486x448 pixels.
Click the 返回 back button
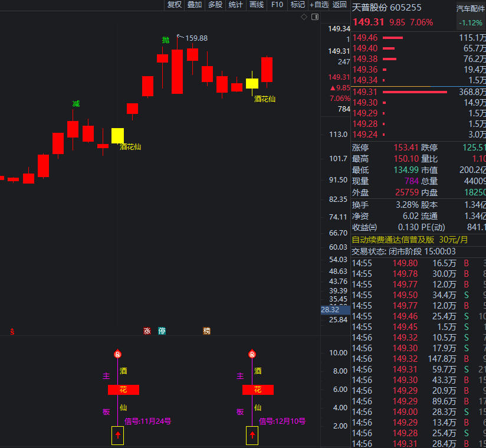(340, 5)
